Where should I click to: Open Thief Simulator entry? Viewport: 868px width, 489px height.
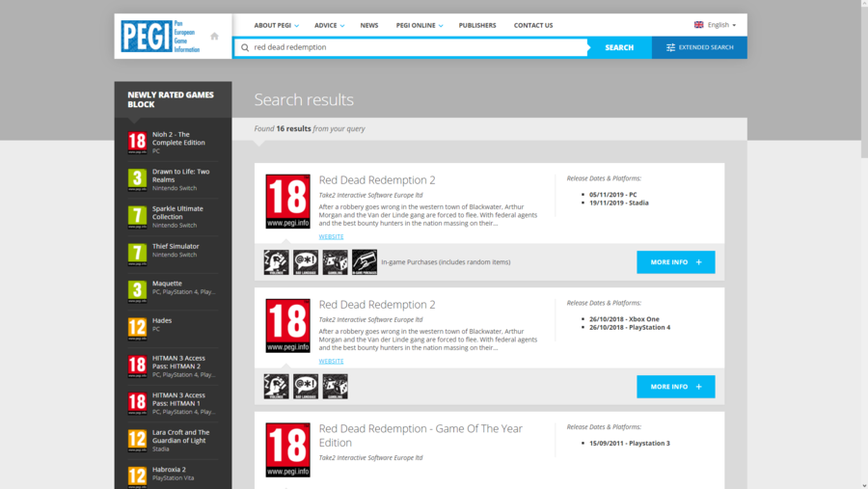tap(176, 247)
